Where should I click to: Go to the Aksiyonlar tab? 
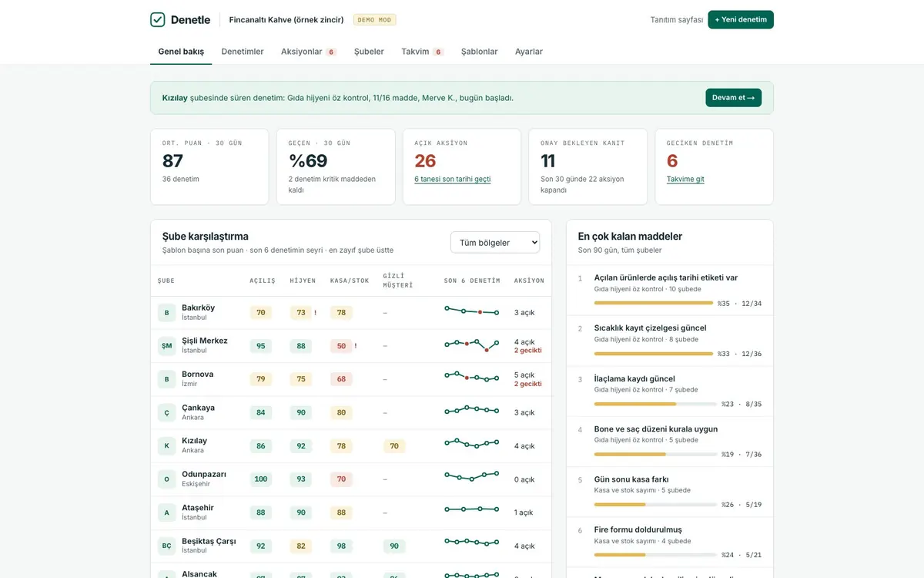click(x=309, y=52)
